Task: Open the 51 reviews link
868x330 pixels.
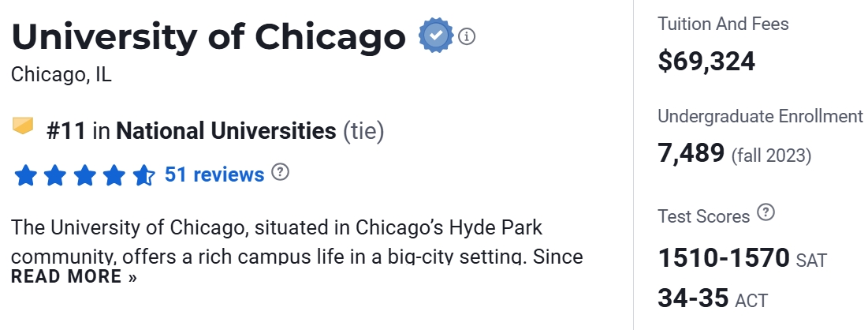Action: coord(214,174)
